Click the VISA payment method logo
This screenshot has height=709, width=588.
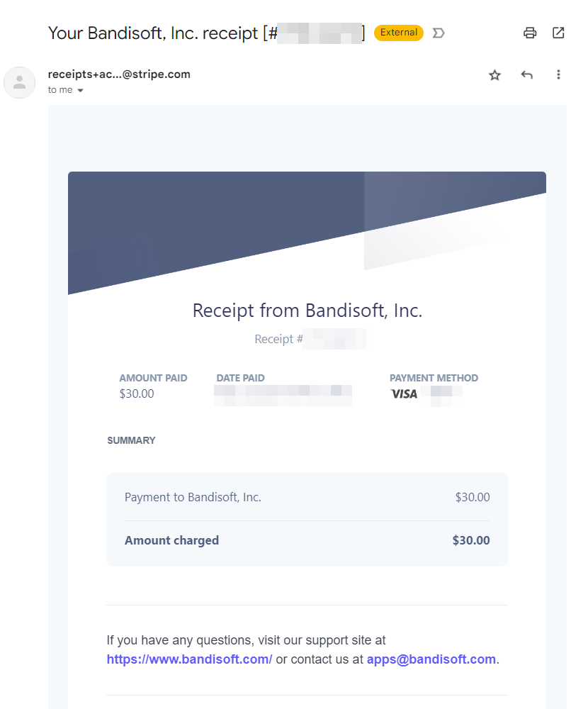[x=404, y=393]
